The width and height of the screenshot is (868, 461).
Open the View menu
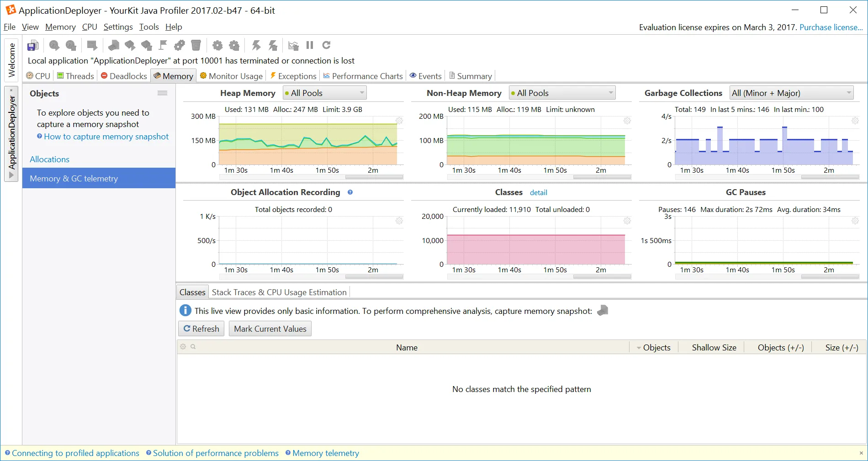tap(30, 27)
